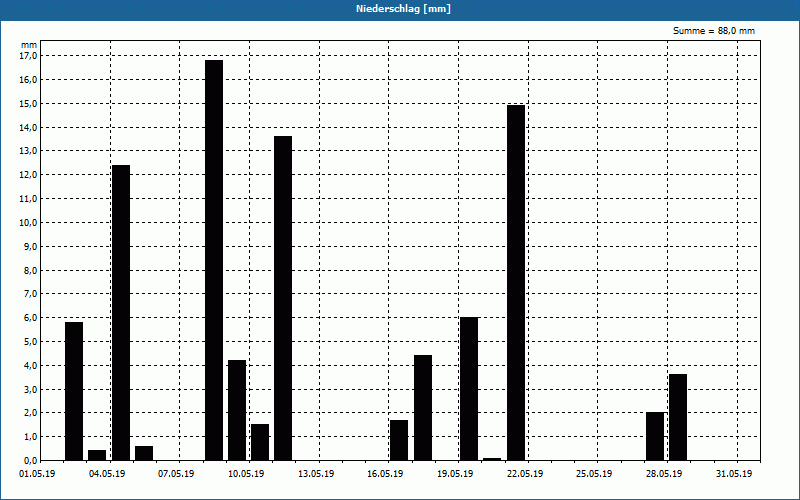Click the "07.05.19" date label
The height and width of the screenshot is (500, 800).
pyautogui.click(x=176, y=474)
